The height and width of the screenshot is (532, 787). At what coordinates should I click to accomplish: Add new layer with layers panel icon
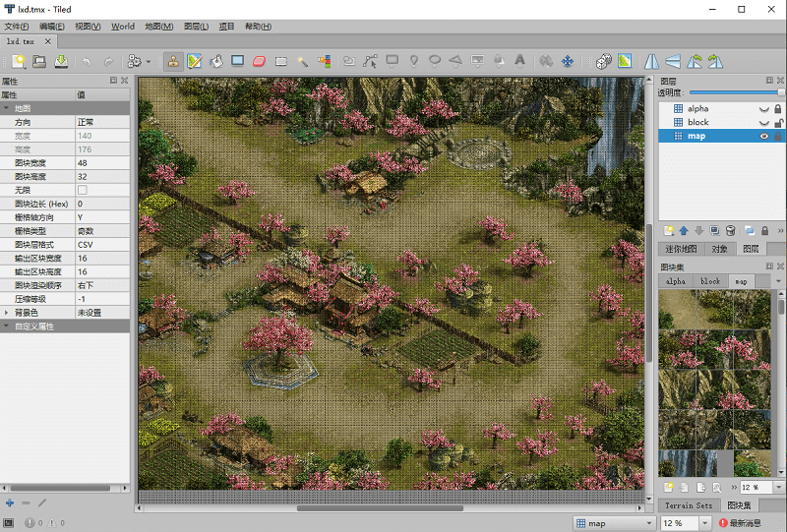[669, 231]
